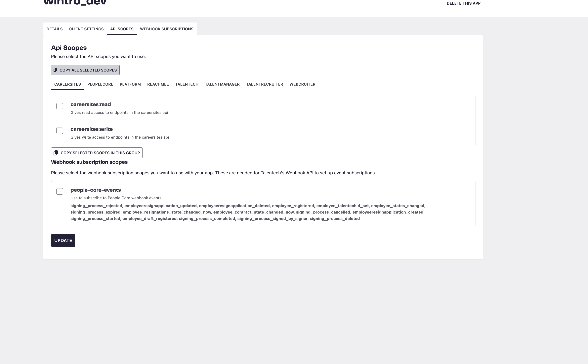Viewport: 588px width, 364px height.
Task: Go to Webhook Subscriptions tab
Action: click(167, 29)
